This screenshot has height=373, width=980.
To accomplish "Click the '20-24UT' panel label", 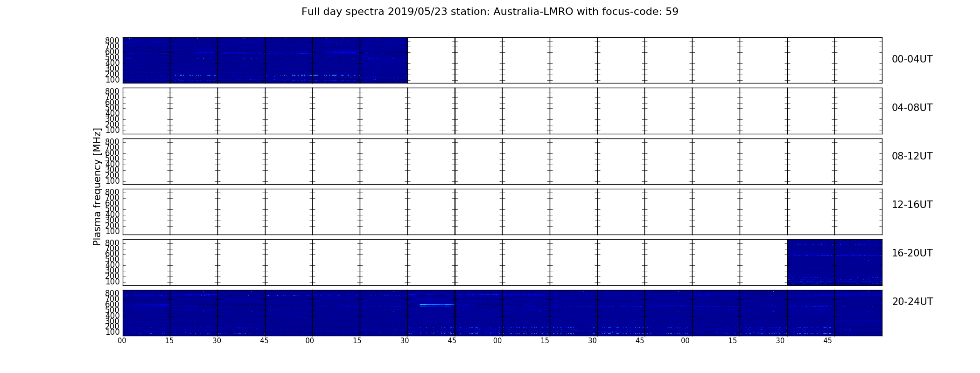I will pyautogui.click(x=912, y=302).
